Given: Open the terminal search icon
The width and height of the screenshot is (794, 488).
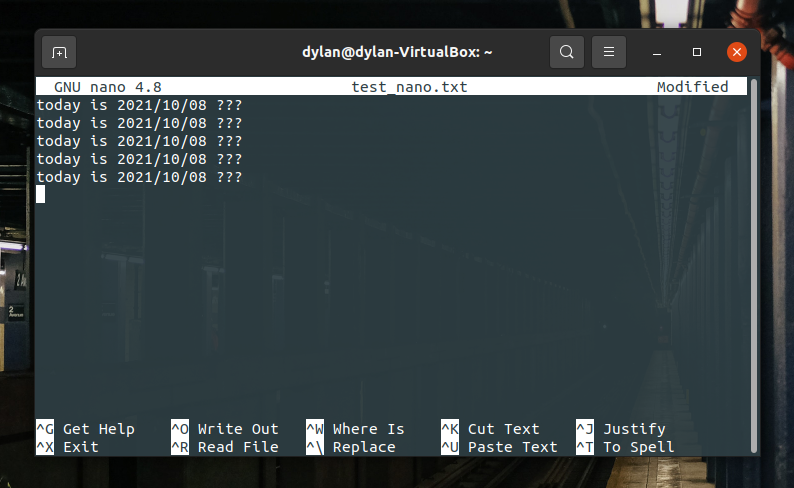Looking at the screenshot, I should coord(567,52).
